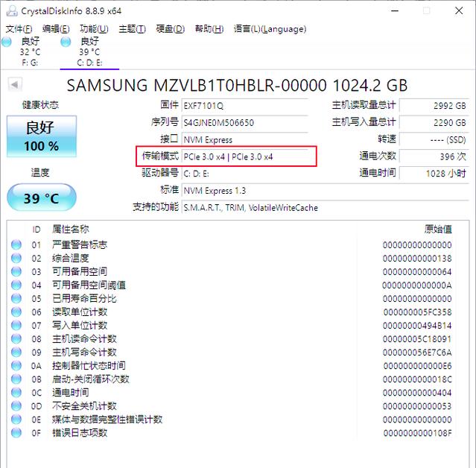
Task: Click the status orb for the C: D: E: disk
Action: pyautogui.click(x=66, y=42)
